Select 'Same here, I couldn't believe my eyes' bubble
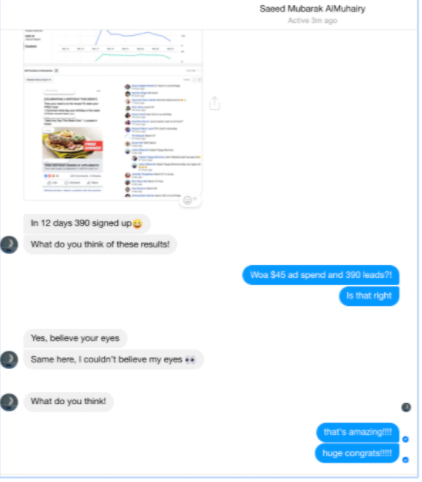 tap(113, 360)
